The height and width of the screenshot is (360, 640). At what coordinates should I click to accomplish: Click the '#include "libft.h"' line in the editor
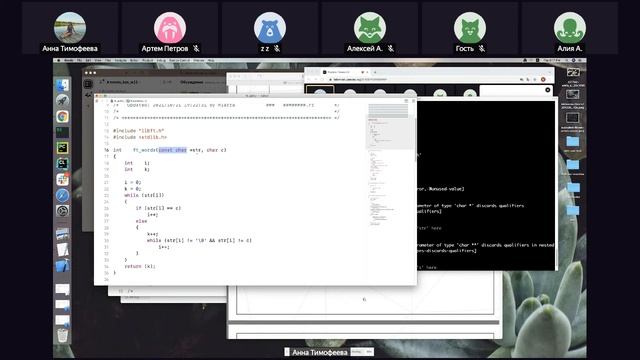coord(139,131)
